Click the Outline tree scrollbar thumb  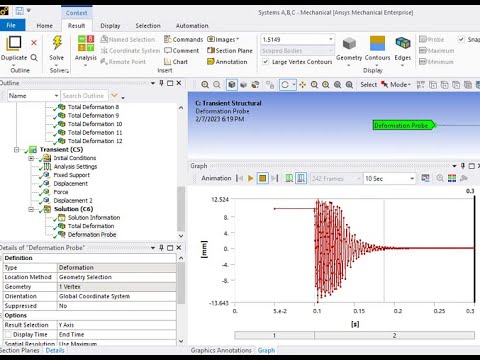[181, 208]
